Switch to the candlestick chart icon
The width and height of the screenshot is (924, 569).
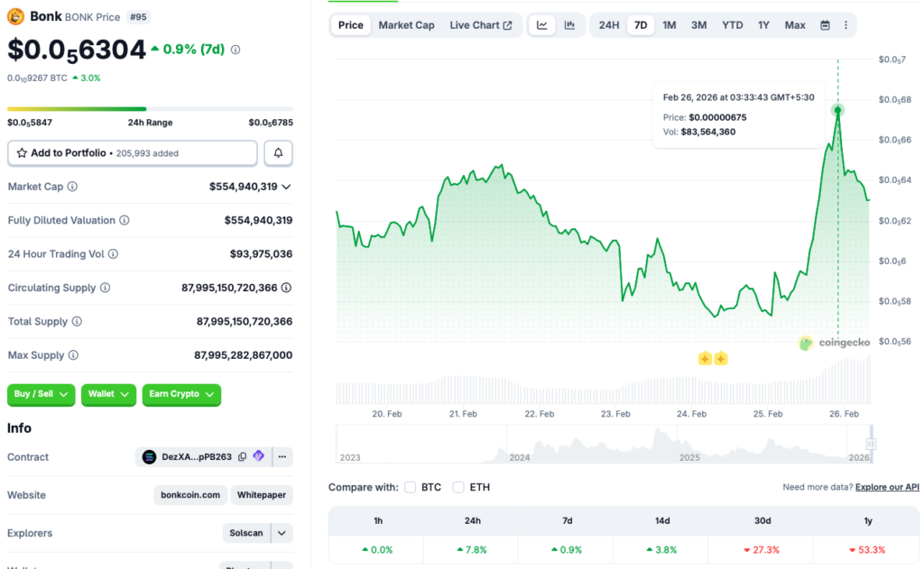point(568,24)
